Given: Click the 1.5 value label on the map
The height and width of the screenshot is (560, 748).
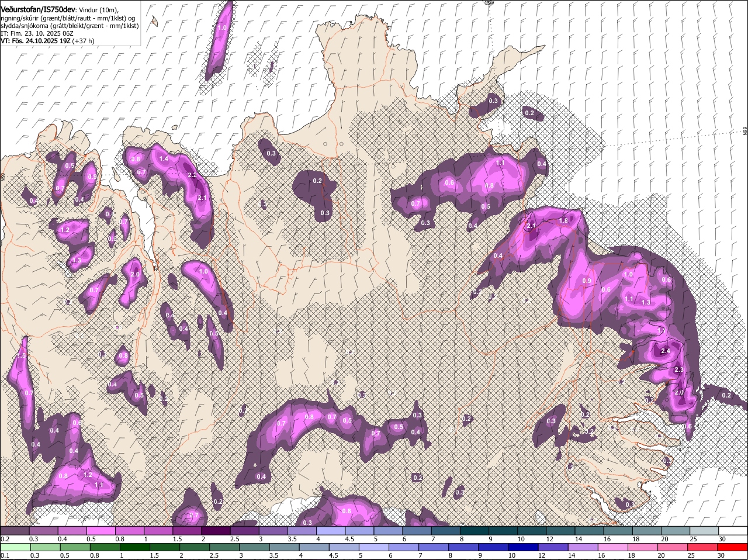Looking at the screenshot, I should pyautogui.click(x=22, y=355).
